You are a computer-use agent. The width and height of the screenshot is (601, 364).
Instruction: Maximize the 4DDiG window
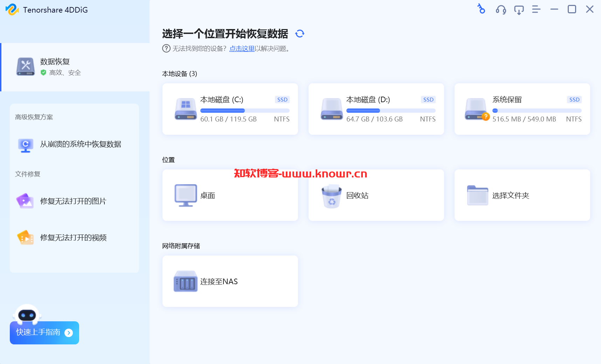(572, 9)
